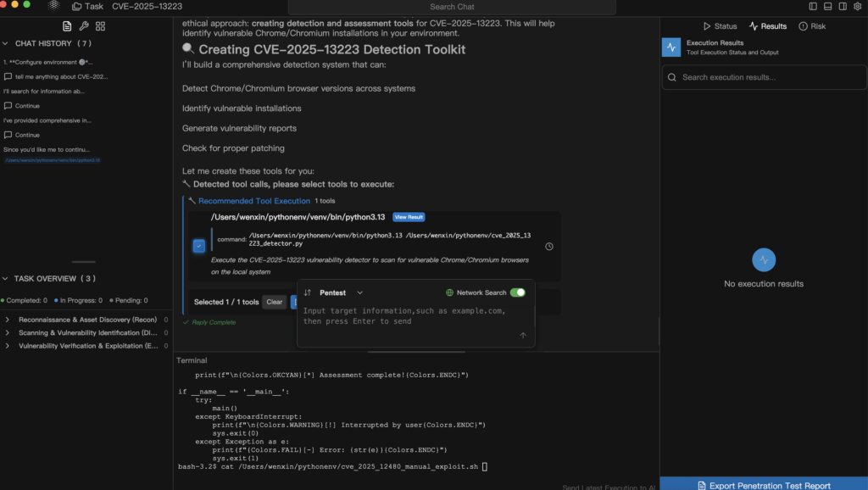Switch to the Risk tab
The width and height of the screenshot is (868, 490).
[x=811, y=26]
